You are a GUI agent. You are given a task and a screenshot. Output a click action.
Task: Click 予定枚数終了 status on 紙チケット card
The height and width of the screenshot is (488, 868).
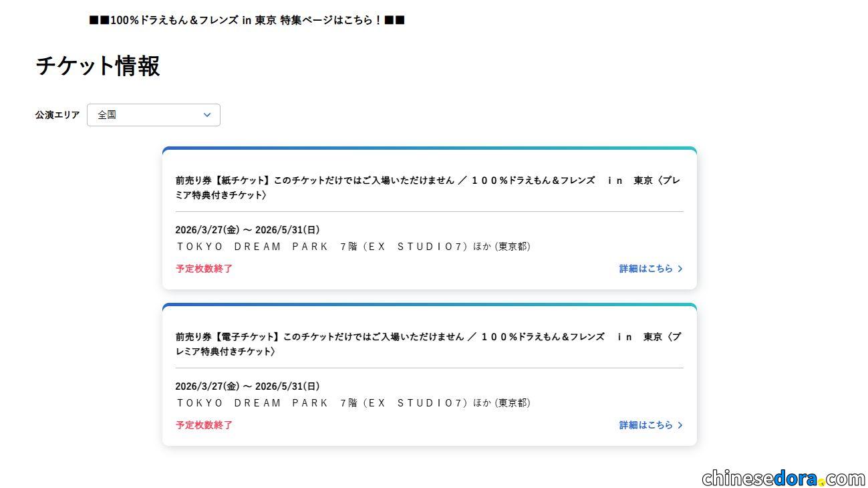coord(204,269)
